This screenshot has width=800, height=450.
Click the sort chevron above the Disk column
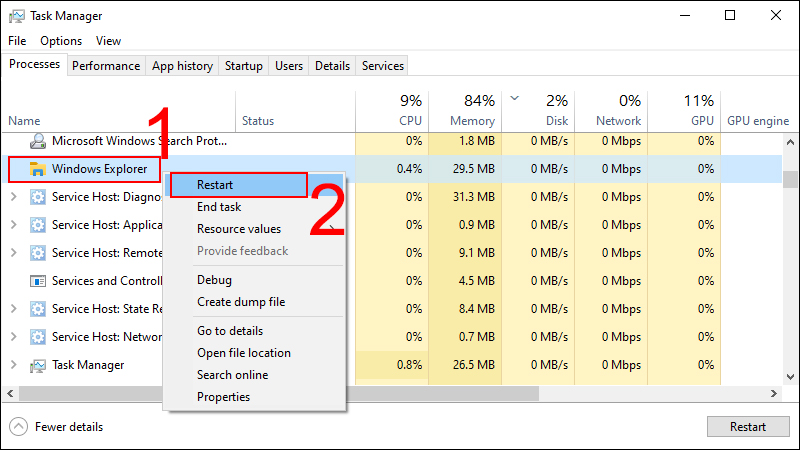click(x=514, y=98)
